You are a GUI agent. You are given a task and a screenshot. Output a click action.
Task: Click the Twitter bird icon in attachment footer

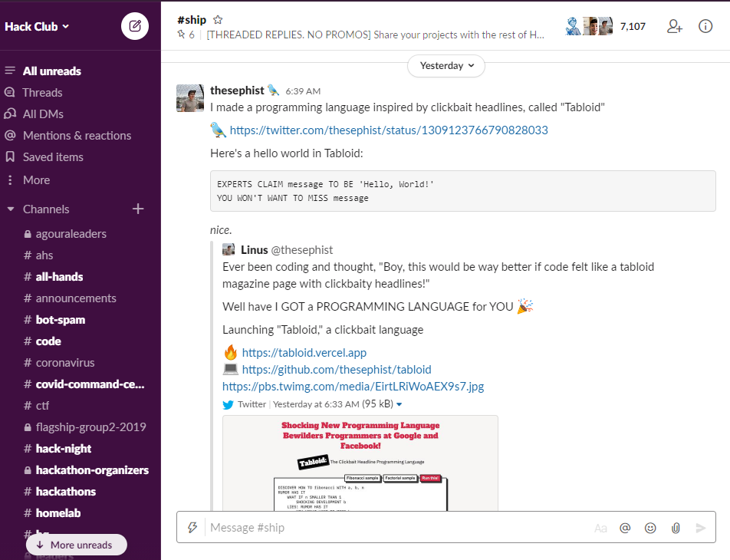pos(228,405)
